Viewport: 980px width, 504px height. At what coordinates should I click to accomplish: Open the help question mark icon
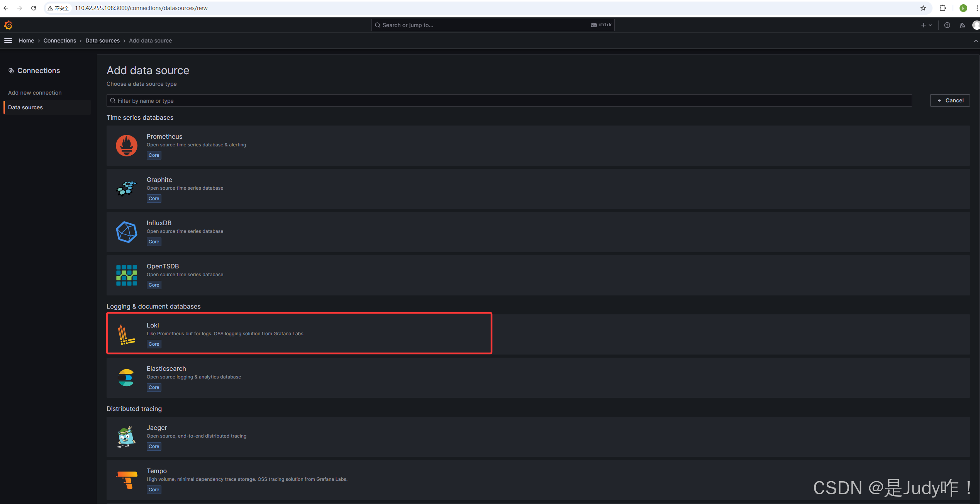(x=947, y=25)
